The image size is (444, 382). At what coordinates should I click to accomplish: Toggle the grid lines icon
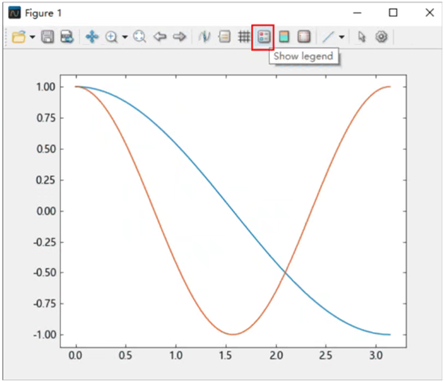coord(244,37)
